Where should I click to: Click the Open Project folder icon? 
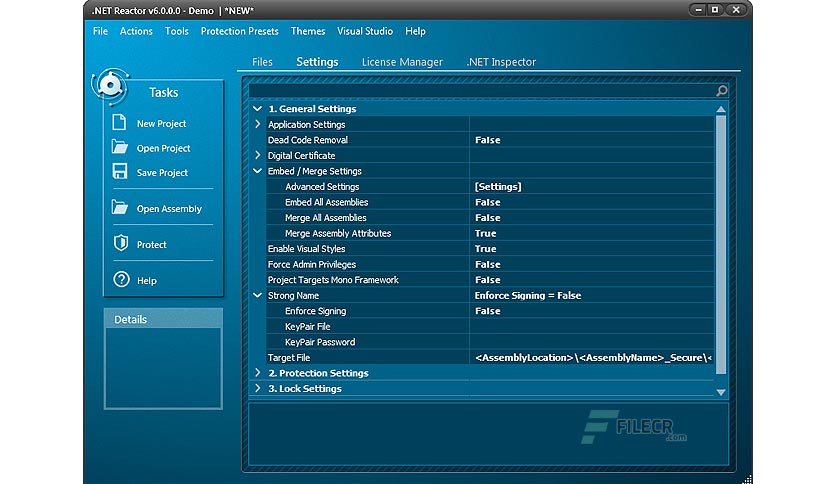pos(120,147)
